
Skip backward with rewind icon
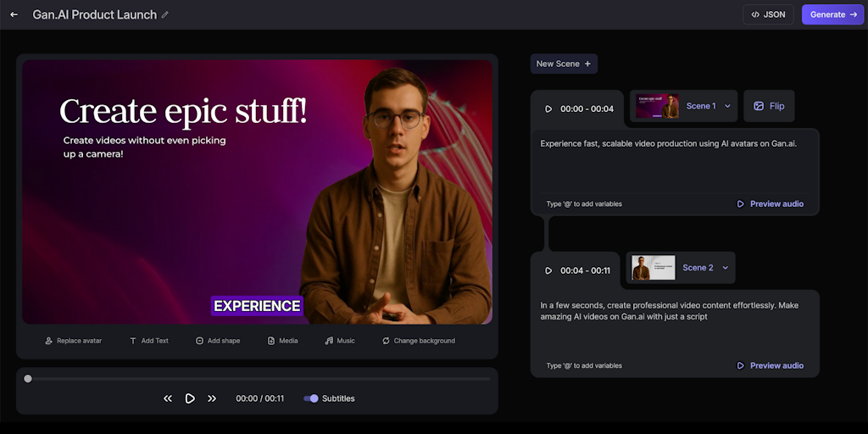coord(168,398)
